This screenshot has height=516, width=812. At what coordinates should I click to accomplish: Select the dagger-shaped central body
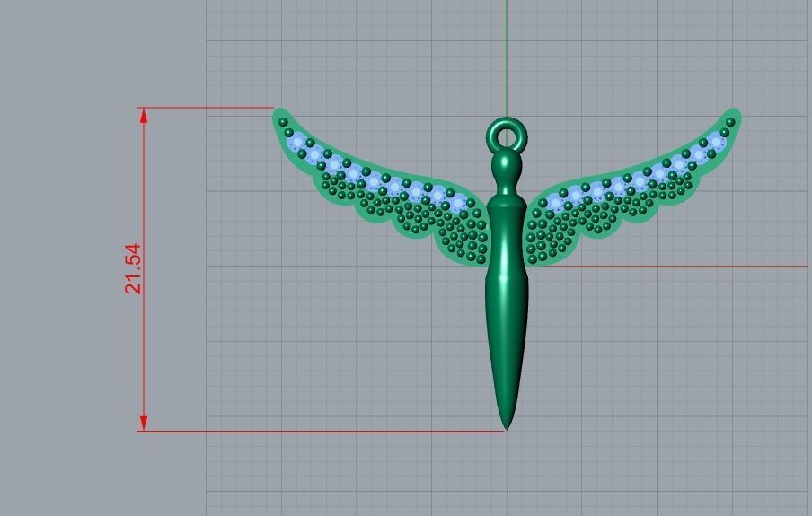click(x=507, y=291)
